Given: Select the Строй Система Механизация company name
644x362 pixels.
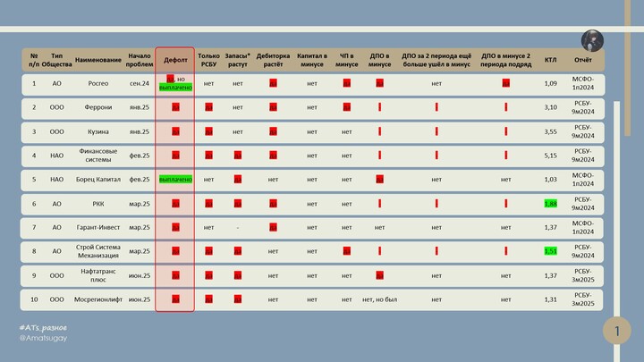Looking at the screenshot, I should coord(98,251).
